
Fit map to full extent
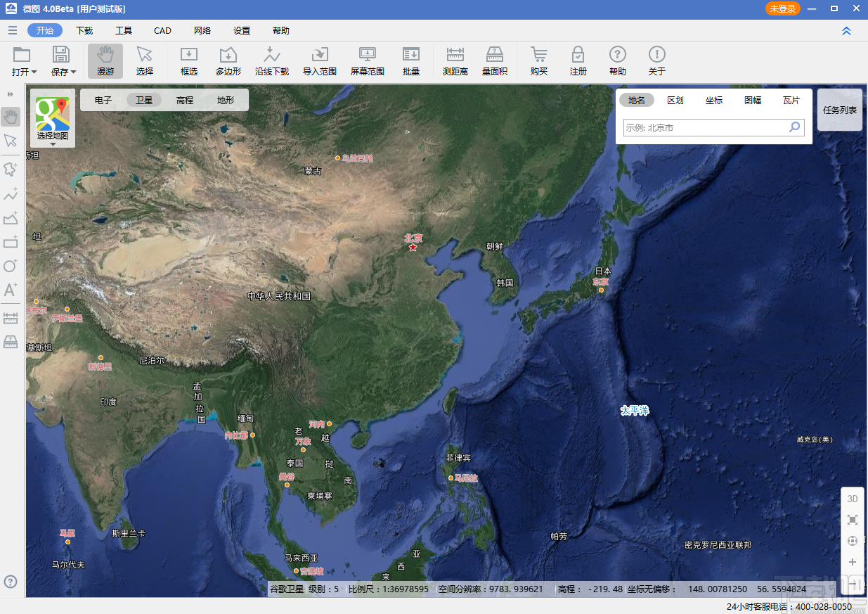pos(853,520)
